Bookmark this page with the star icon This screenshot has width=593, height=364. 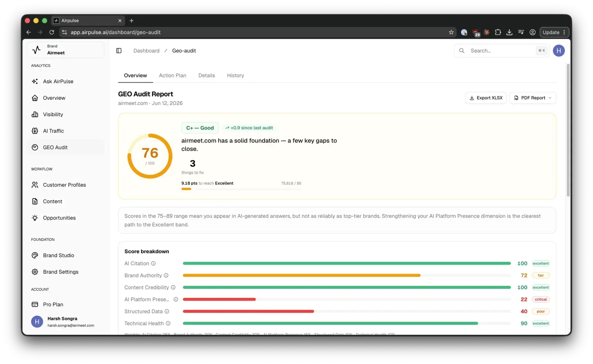[x=451, y=32]
